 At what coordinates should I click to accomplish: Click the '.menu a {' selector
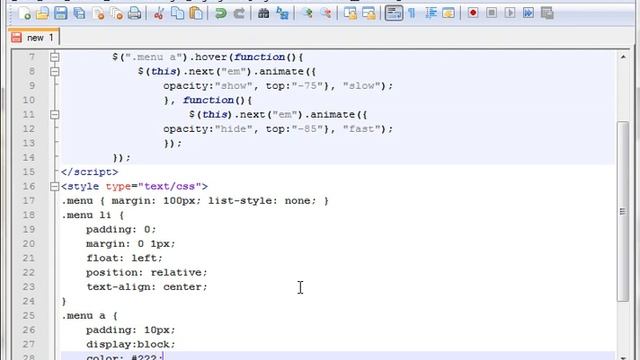(89, 316)
